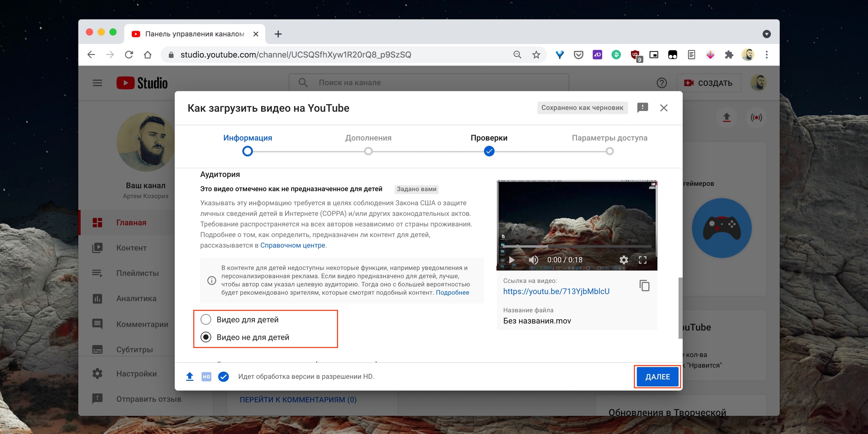Screen dimensions: 868x434
Task: Open the reading list extension icon
Action: pyautogui.click(x=691, y=55)
